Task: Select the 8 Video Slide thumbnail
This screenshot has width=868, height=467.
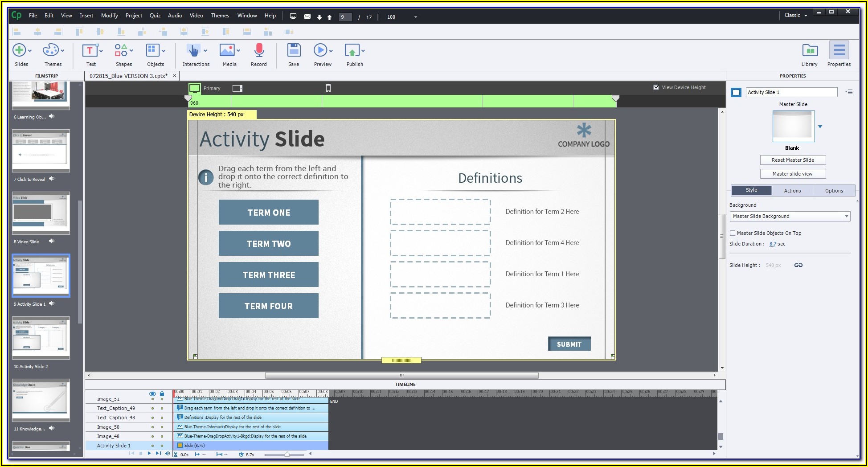Action: [41, 213]
